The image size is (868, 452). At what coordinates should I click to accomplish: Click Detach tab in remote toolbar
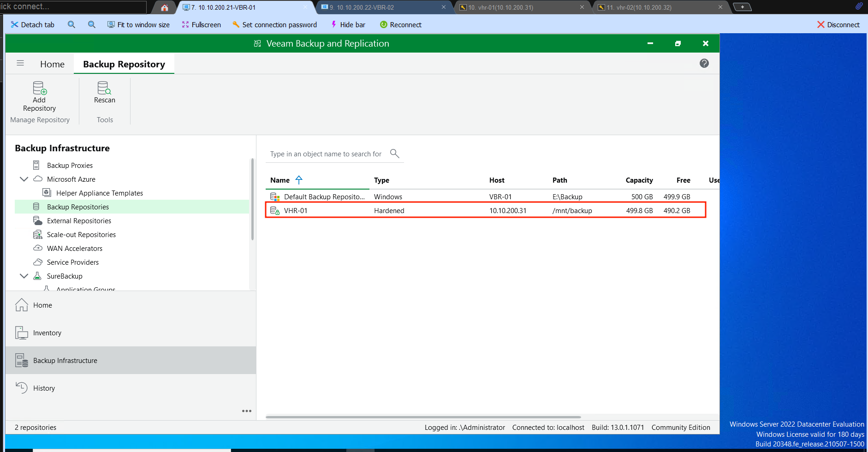tap(33, 24)
